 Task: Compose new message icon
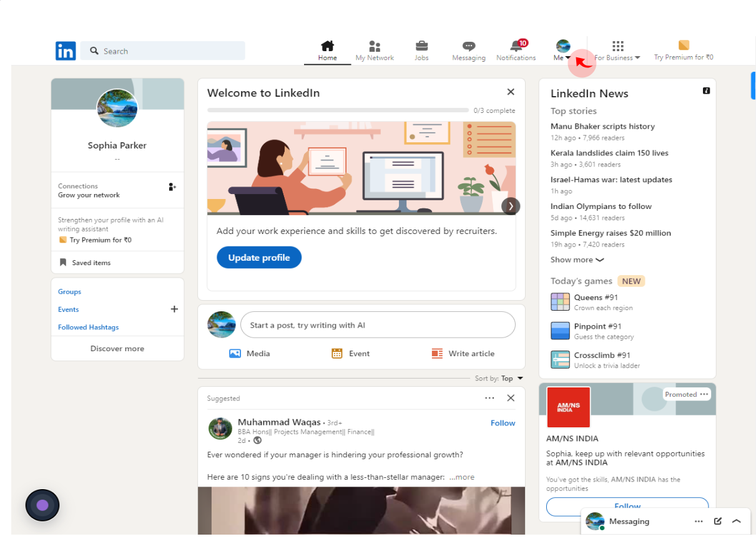tap(718, 522)
